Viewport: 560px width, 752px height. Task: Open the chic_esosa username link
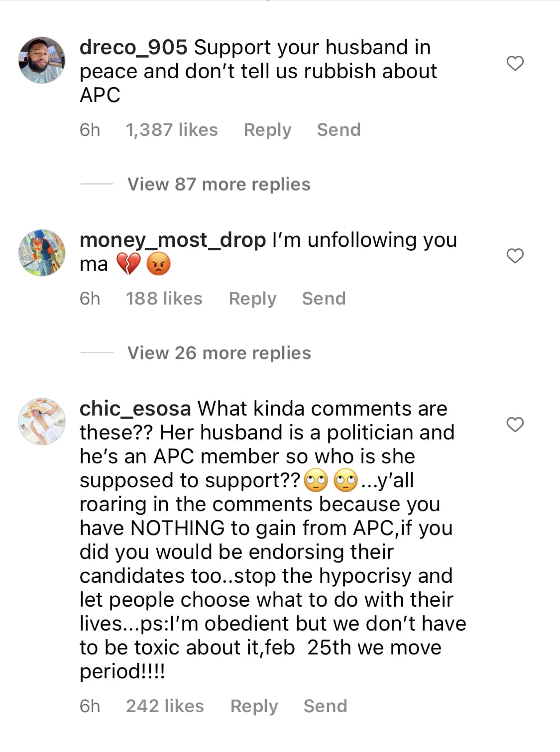click(135, 409)
